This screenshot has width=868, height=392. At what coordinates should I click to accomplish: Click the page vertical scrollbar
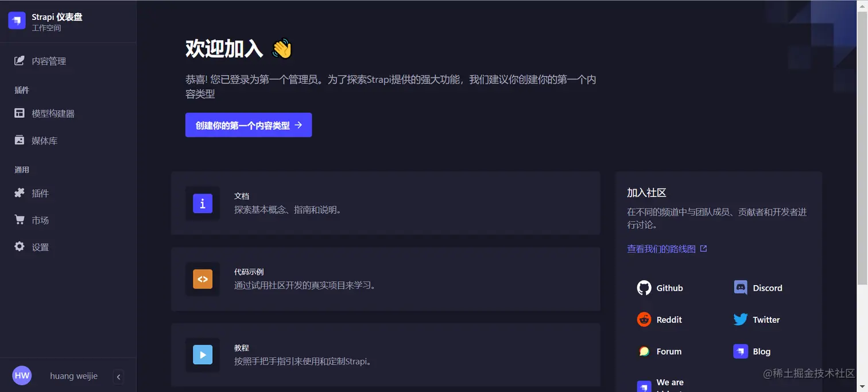click(862, 147)
